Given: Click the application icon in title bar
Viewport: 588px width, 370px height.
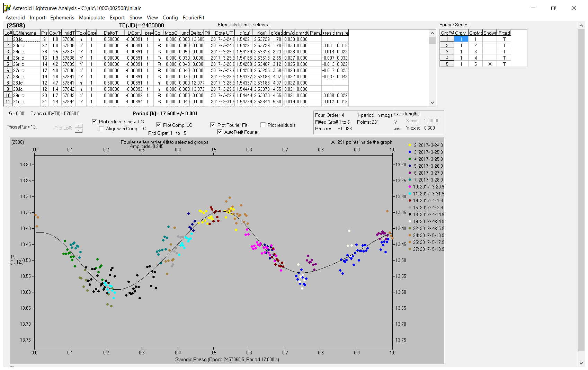Looking at the screenshot, I should click(x=7, y=8).
